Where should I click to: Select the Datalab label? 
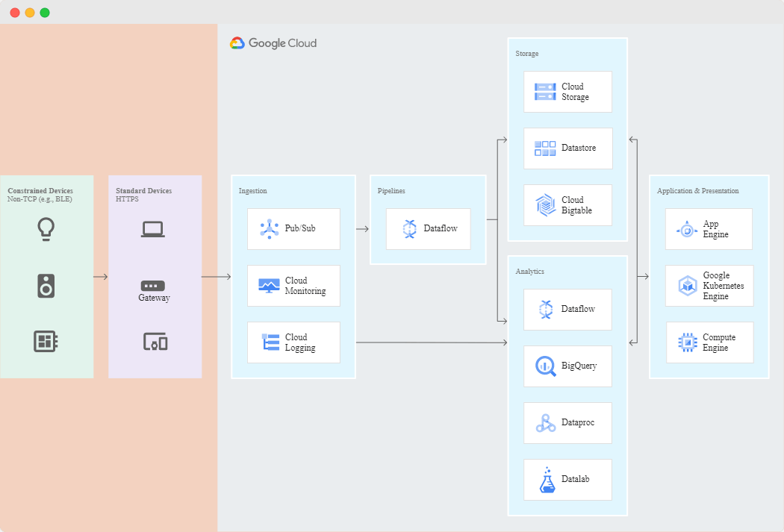pos(575,479)
